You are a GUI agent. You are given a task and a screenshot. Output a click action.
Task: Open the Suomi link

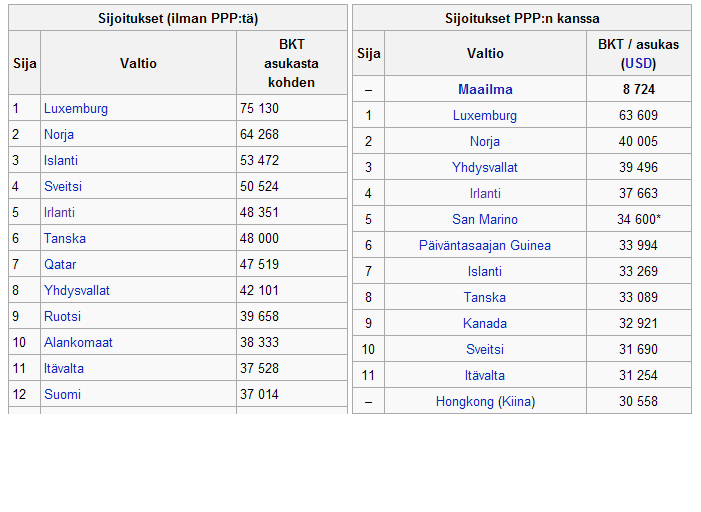tap(62, 394)
